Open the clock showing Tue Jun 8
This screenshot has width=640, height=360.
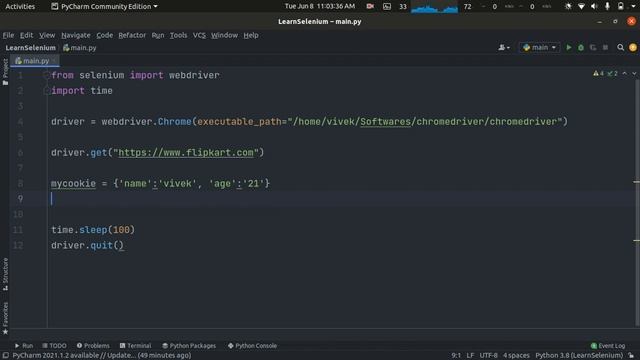point(320,6)
